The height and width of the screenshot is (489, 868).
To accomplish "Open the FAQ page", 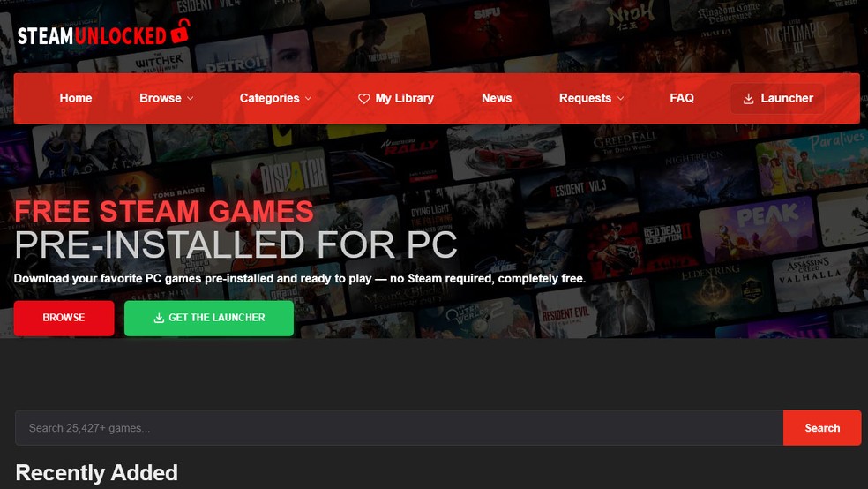I will click(x=682, y=98).
